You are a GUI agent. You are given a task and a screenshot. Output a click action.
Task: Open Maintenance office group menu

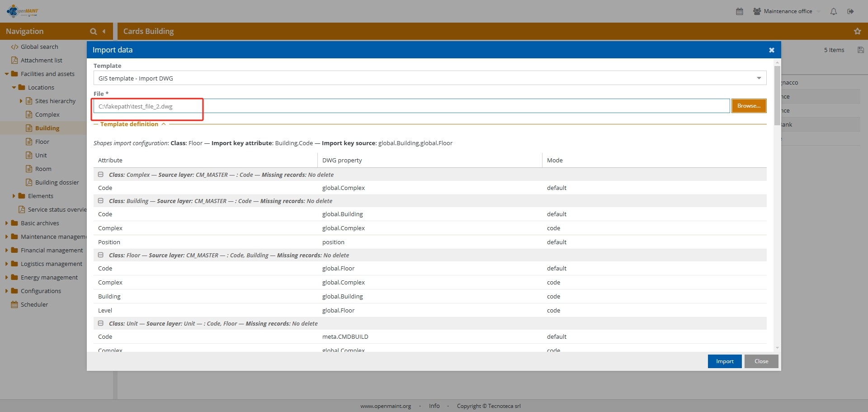pos(786,11)
